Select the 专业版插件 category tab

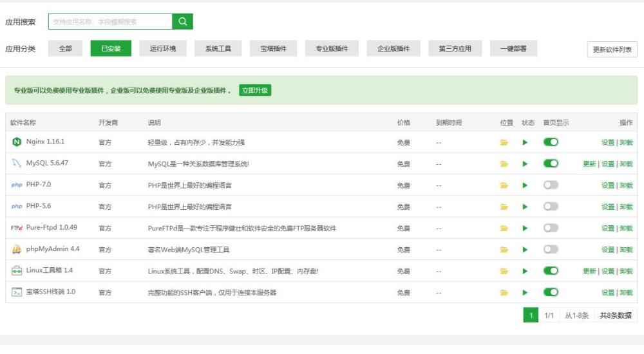click(x=332, y=48)
